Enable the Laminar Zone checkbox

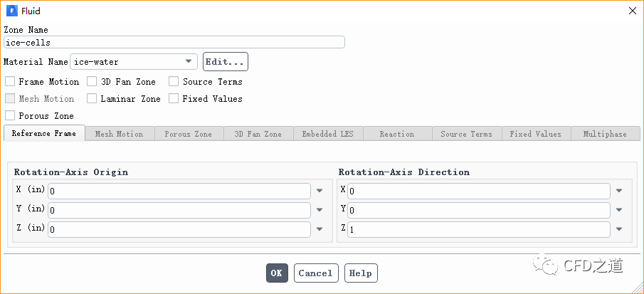[92, 99]
